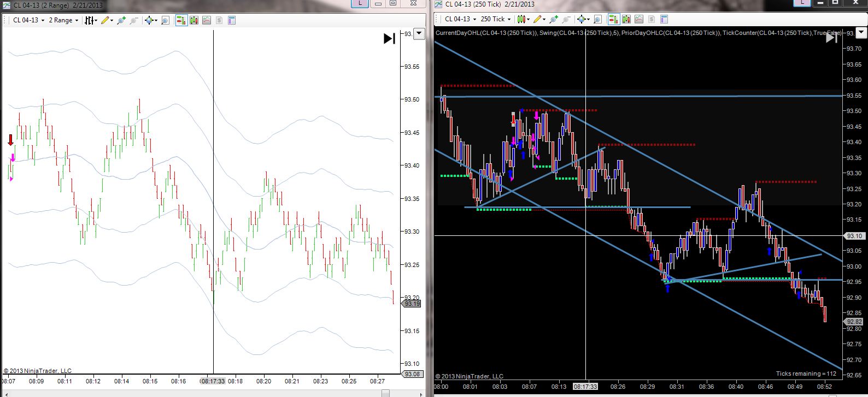Click the 93.19 current price marker in 2 Range chart
The height and width of the screenshot is (397, 868).
tap(412, 304)
